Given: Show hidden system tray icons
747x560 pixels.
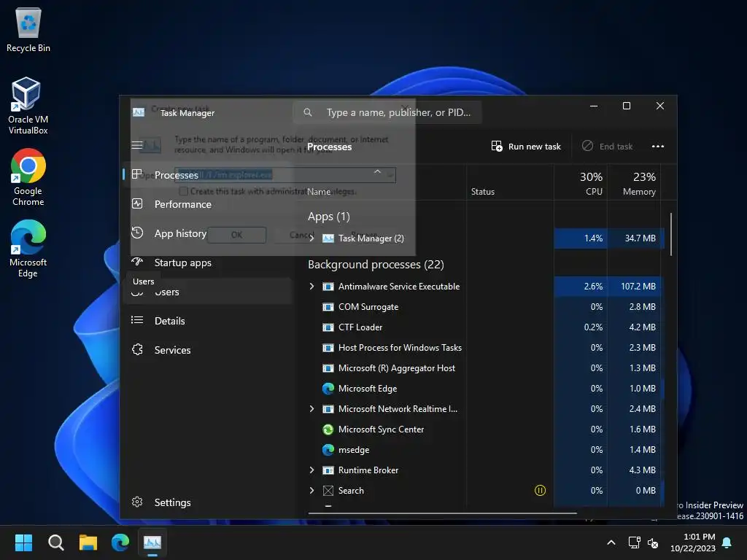Looking at the screenshot, I should pos(611,542).
